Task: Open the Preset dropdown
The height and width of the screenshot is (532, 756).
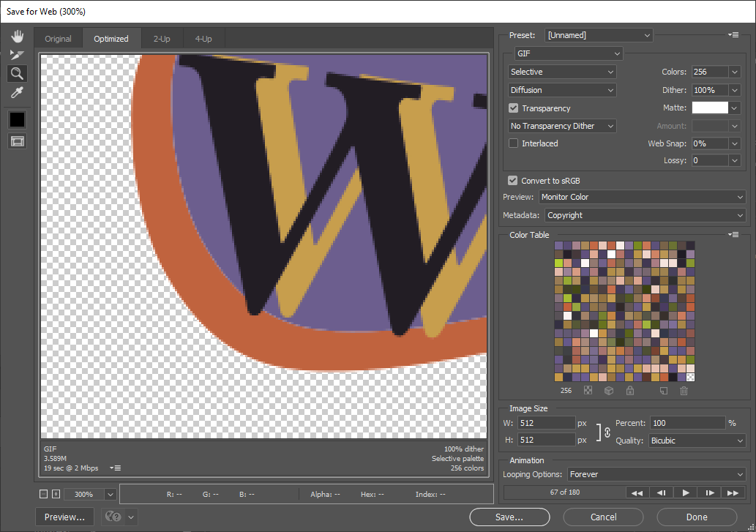Action: pyautogui.click(x=599, y=35)
